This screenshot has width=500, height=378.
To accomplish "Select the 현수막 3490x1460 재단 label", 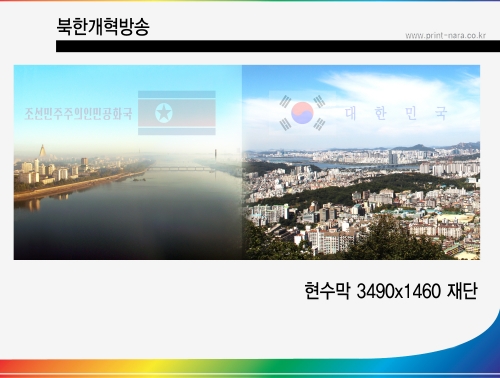I will click(391, 291).
